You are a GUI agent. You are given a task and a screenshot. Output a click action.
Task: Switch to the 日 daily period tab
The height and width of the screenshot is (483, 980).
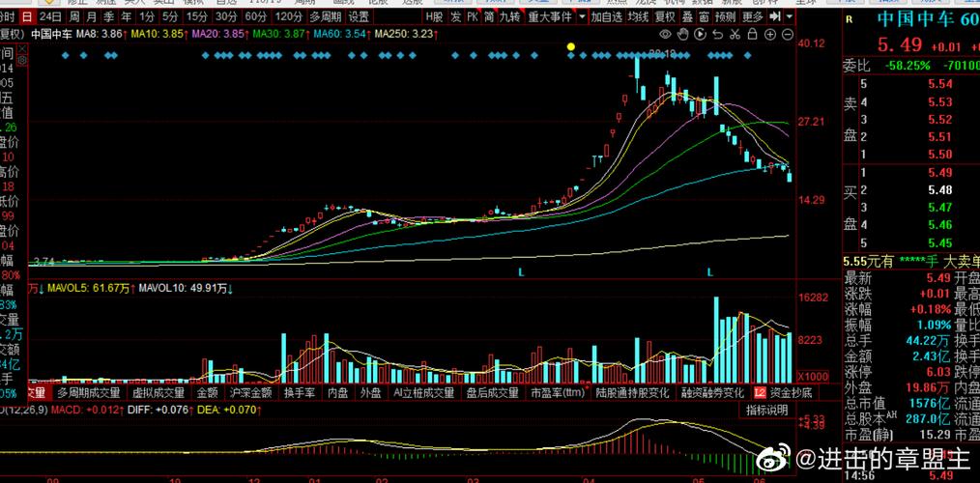(26, 16)
